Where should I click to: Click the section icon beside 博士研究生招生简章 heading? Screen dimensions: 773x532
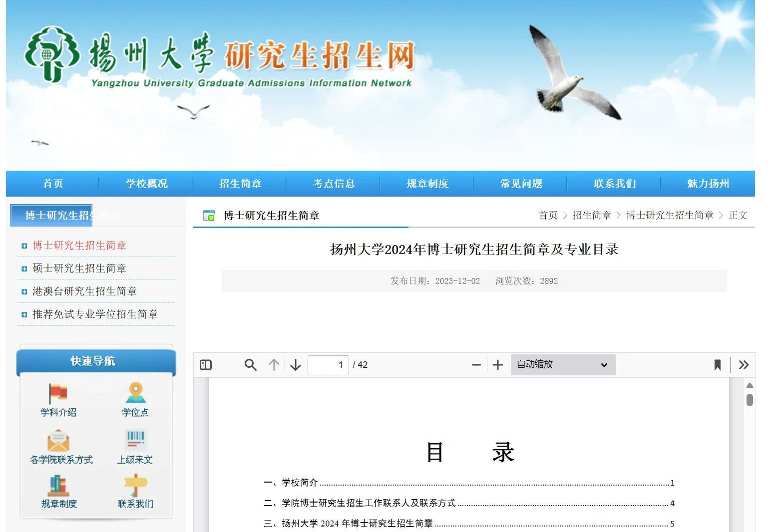(209, 216)
